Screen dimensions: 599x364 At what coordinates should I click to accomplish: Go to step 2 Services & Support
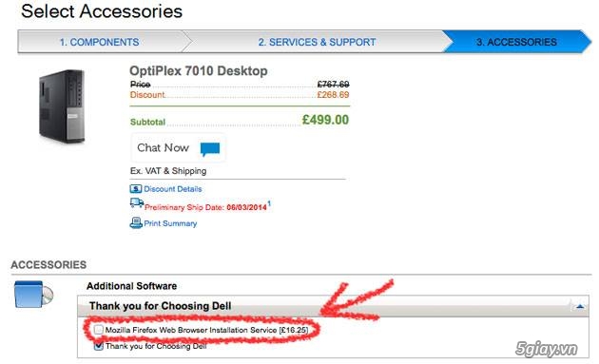click(x=317, y=42)
